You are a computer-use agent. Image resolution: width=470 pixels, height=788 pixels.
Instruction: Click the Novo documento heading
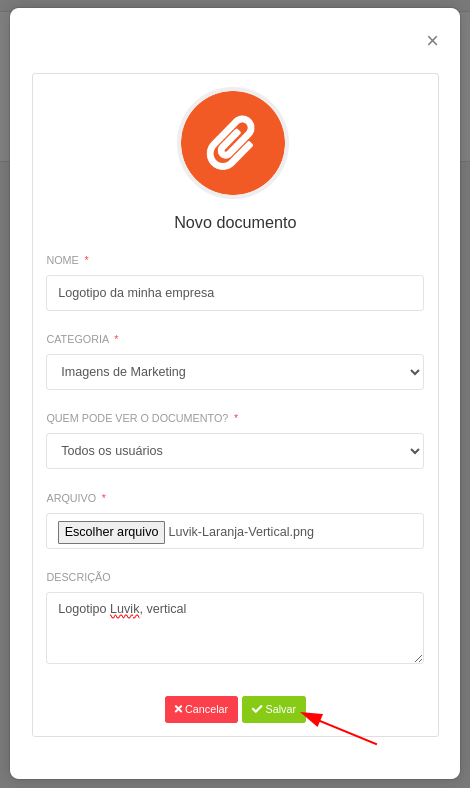235,222
